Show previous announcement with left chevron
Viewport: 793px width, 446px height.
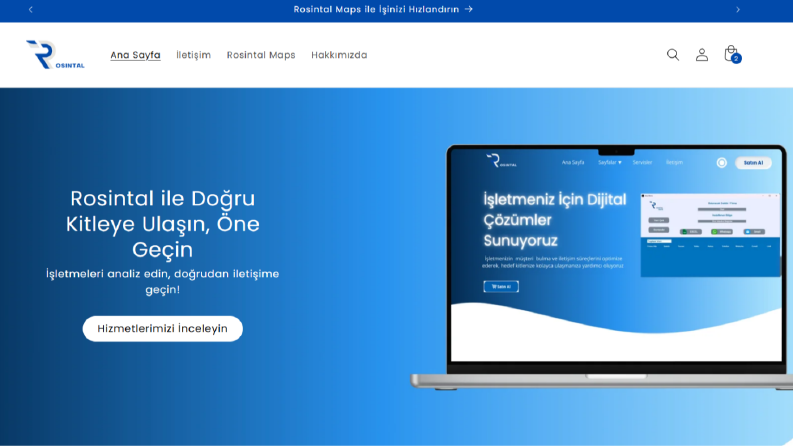(31, 10)
